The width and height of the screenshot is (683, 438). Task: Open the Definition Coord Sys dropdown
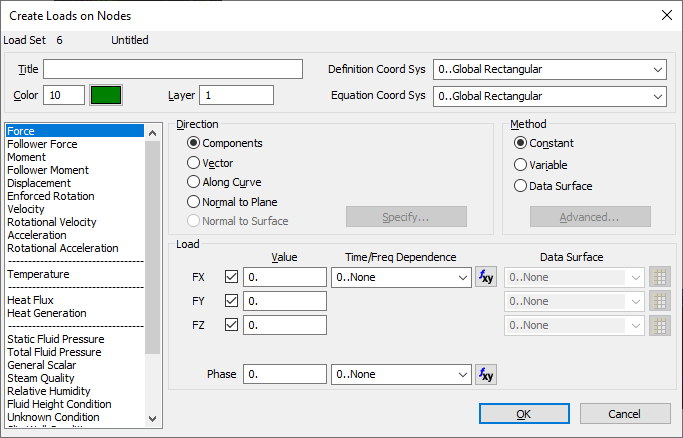[x=549, y=70]
